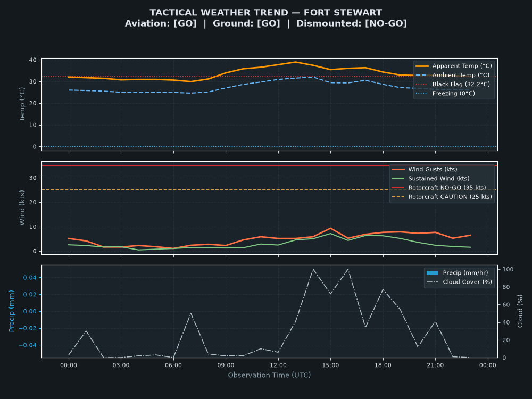Select the 'Freezing (0°C)' legend entry
Screen dimensions: 532x399
point(445,93)
